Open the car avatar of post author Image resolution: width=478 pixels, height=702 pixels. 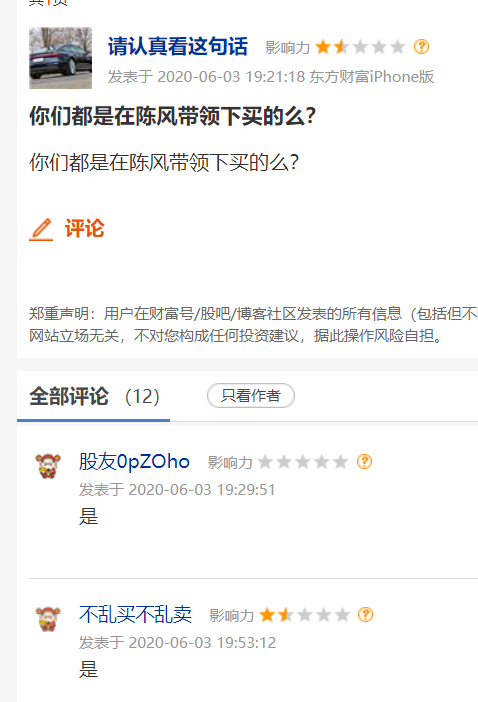[x=60, y=58]
